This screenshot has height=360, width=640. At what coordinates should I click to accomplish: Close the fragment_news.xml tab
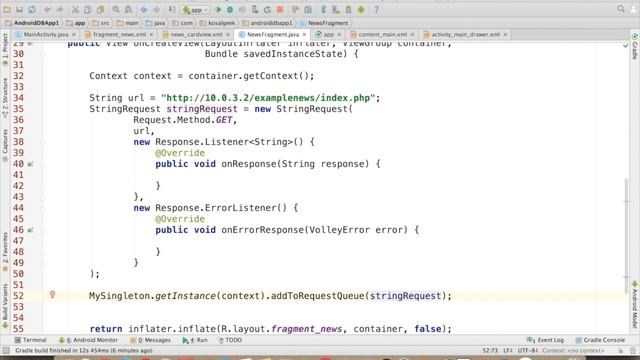point(151,35)
